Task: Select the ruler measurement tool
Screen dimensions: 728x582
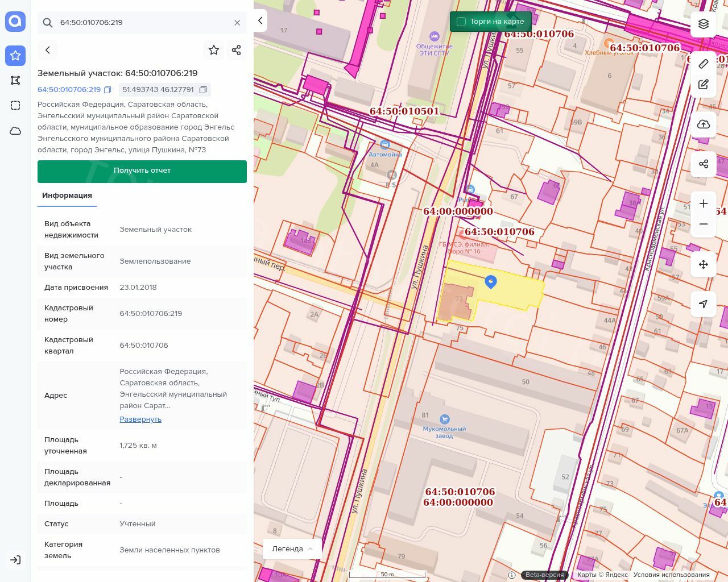Action: click(704, 64)
